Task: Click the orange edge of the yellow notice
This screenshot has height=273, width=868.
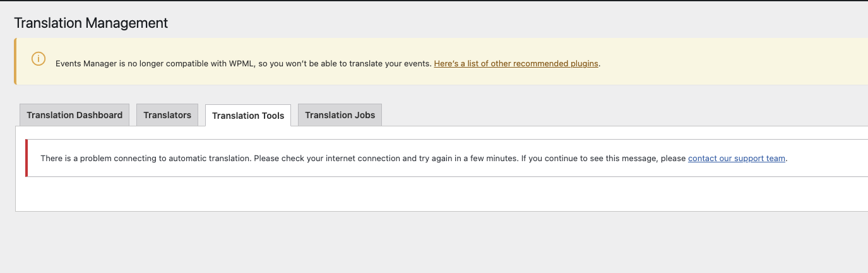Action: pos(15,61)
